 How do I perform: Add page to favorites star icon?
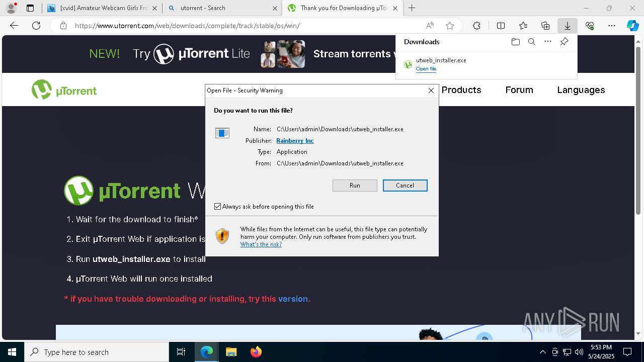[450, 26]
